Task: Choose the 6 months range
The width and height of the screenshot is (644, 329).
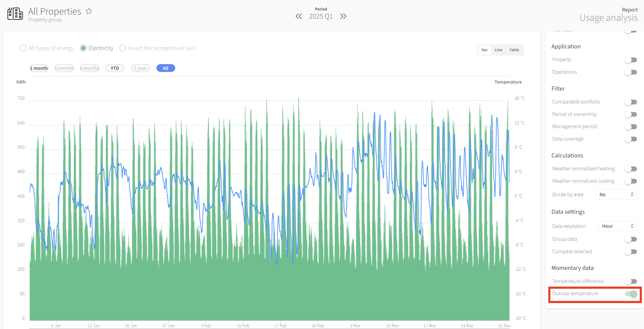Action: [89, 68]
